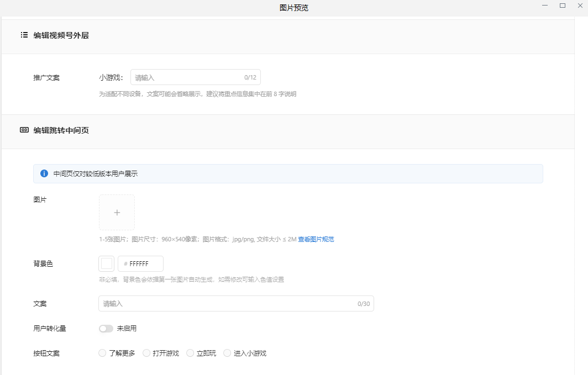The width and height of the screenshot is (588, 375).
Task: Click the 编辑跳转中间页 section header
Action: click(61, 130)
